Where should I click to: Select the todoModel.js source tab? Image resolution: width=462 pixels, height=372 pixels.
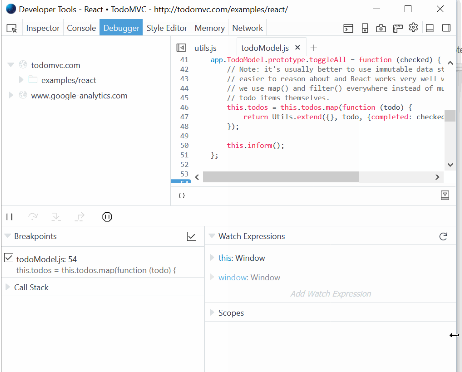(x=265, y=48)
